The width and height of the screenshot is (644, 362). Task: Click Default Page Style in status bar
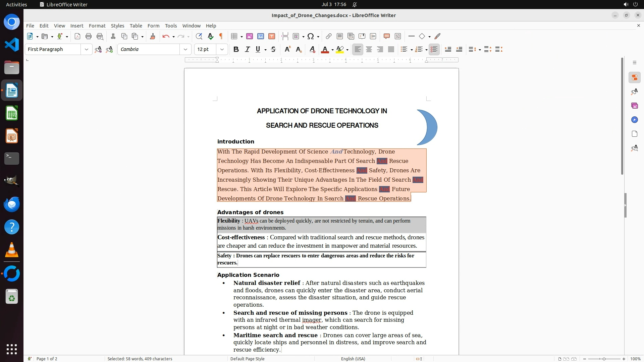[x=247, y=359]
